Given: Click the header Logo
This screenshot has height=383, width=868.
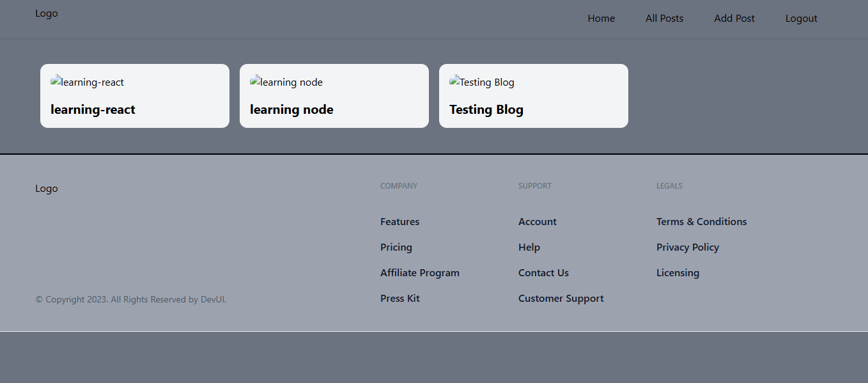Looking at the screenshot, I should (x=47, y=13).
